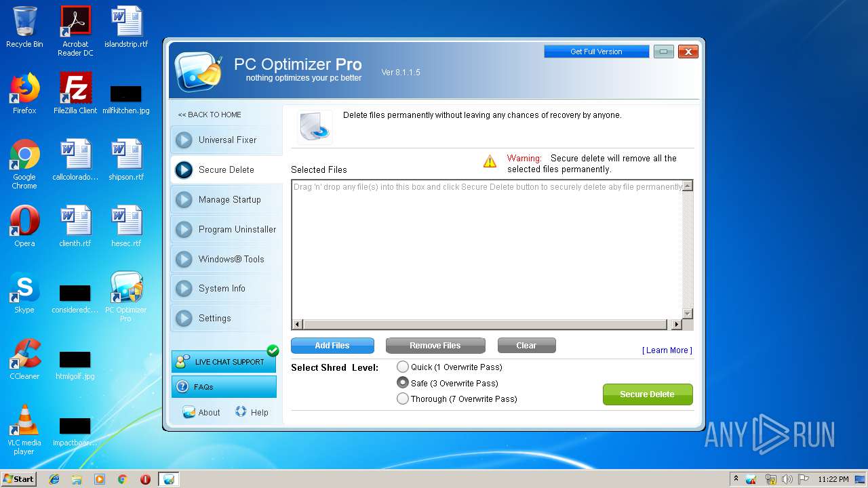Open Help from the sidebar
868x488 pixels.
(252, 412)
